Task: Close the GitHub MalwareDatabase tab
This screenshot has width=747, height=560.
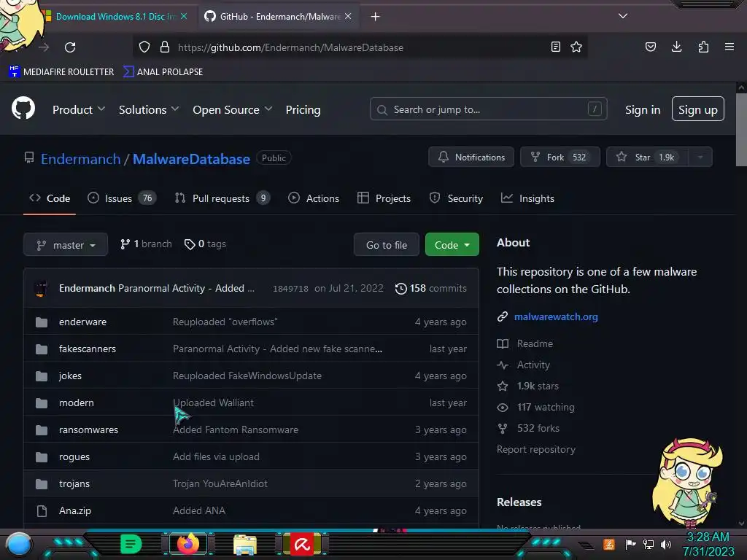Action: click(x=348, y=16)
